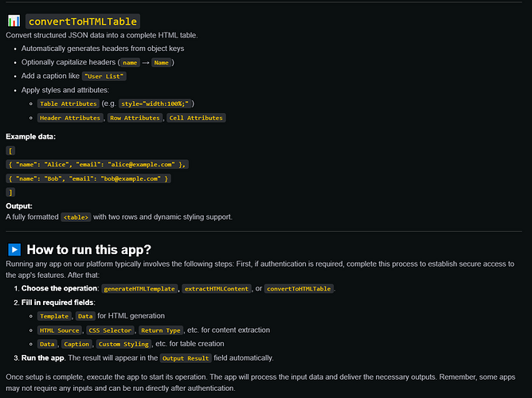Select the "User List" caption code tag

point(104,76)
